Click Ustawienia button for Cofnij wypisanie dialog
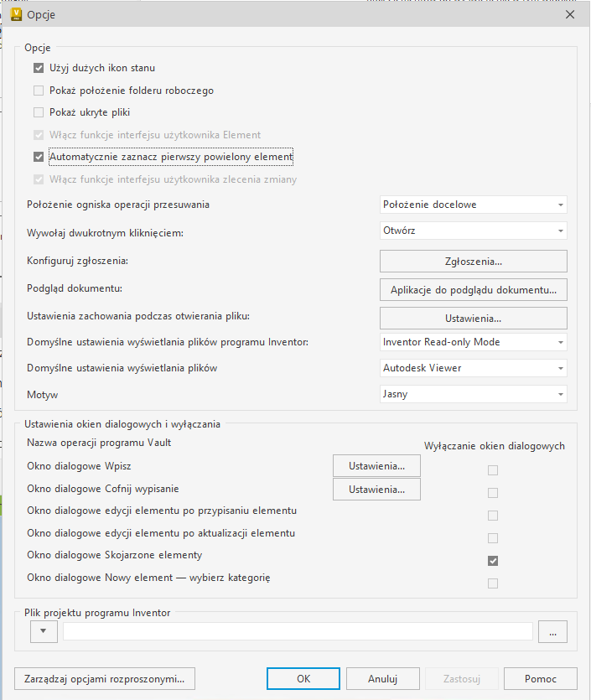This screenshot has width=591, height=700. [376, 489]
